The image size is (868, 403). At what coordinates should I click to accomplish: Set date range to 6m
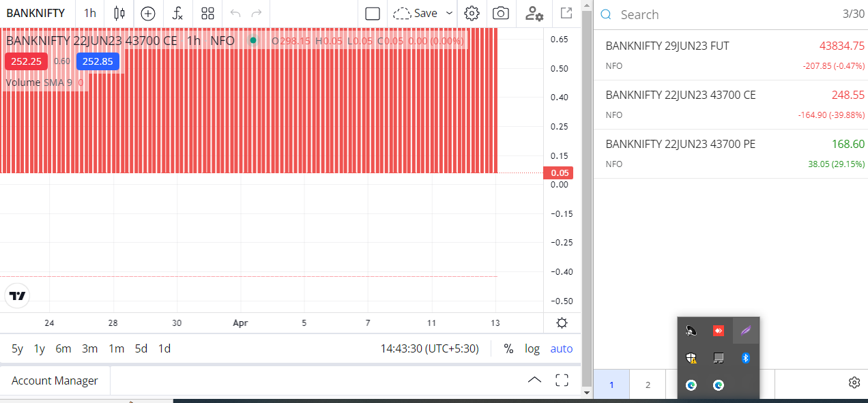coord(63,348)
